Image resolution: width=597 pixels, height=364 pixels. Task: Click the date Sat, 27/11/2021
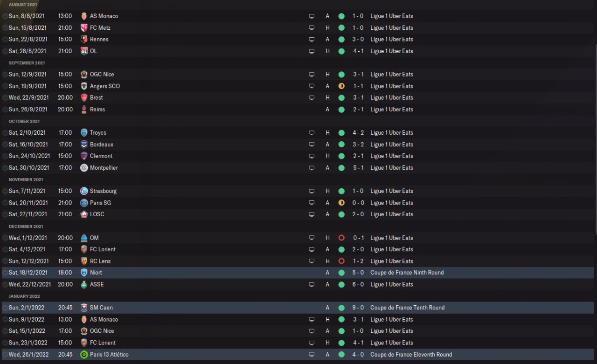[28, 214]
